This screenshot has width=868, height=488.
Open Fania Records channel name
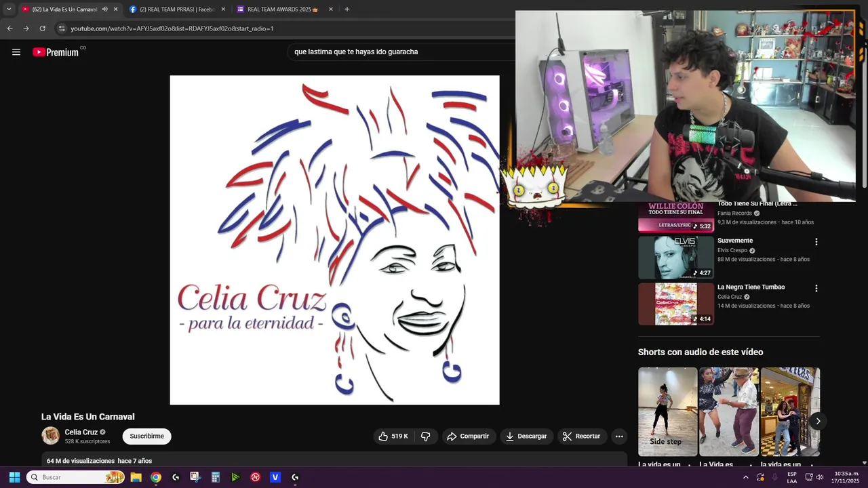pos(735,213)
